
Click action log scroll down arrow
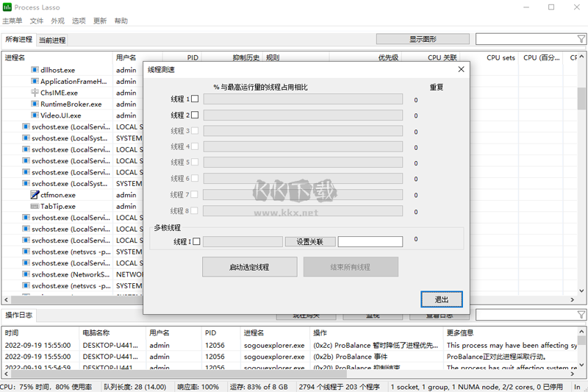click(x=581, y=364)
